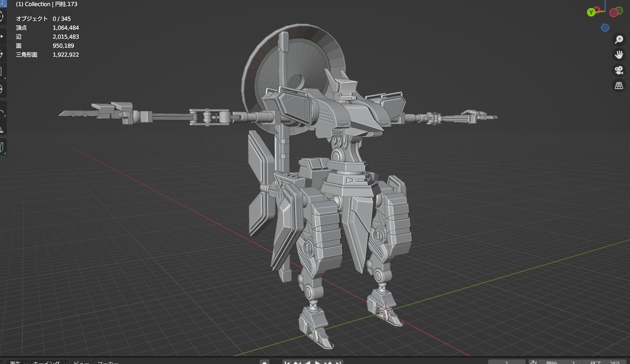Select the Scale tool in left toolbar

2,71
